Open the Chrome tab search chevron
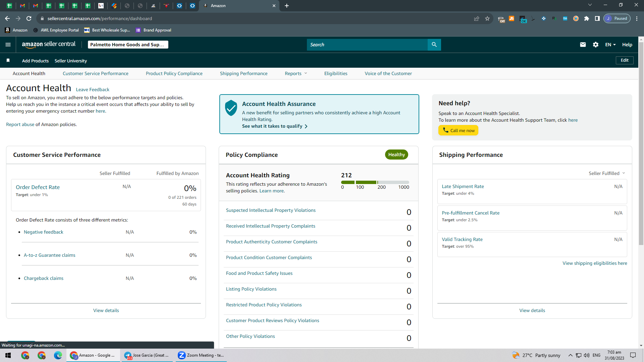The image size is (644, 362). pos(590,5)
